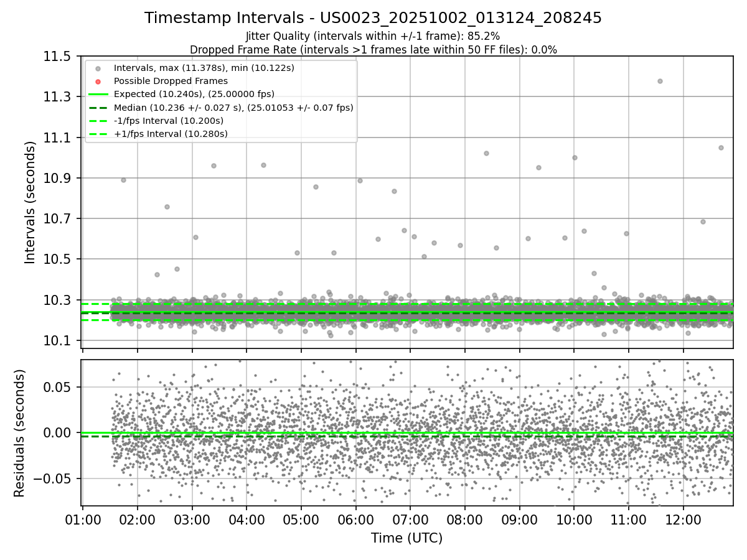
Task: Click the 'Residuals (seconds)' y-axis label
Action: click(20, 432)
